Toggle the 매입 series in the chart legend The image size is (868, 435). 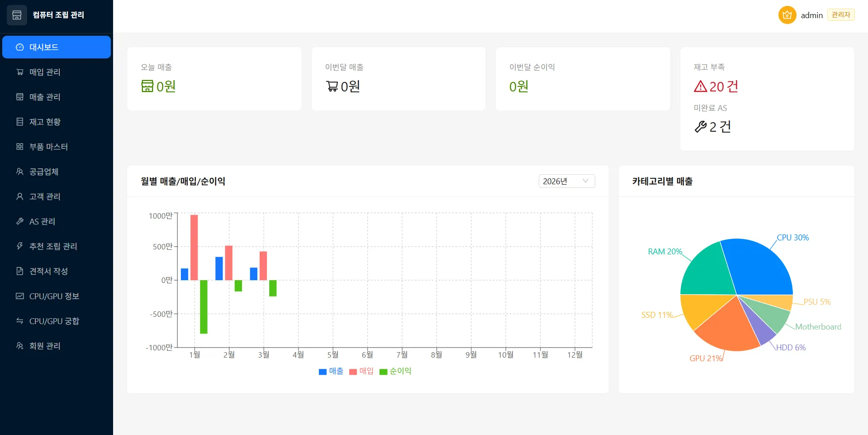361,371
